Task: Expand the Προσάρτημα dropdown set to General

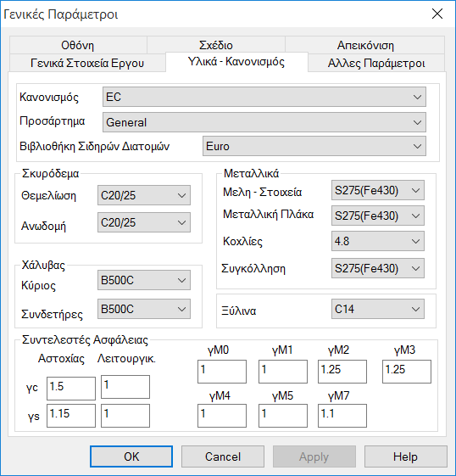Action: [264, 122]
